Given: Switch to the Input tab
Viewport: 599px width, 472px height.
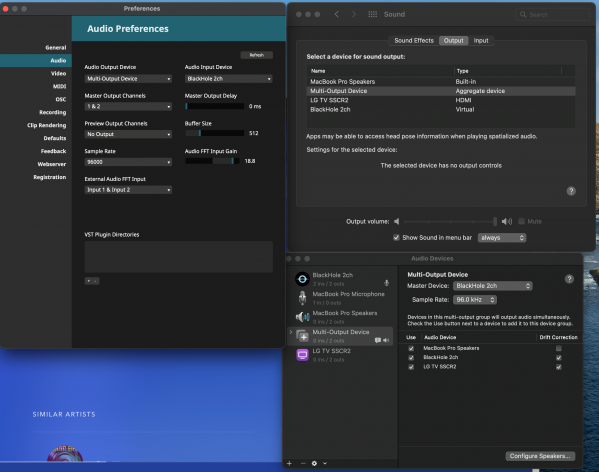Looking at the screenshot, I should tap(481, 40).
